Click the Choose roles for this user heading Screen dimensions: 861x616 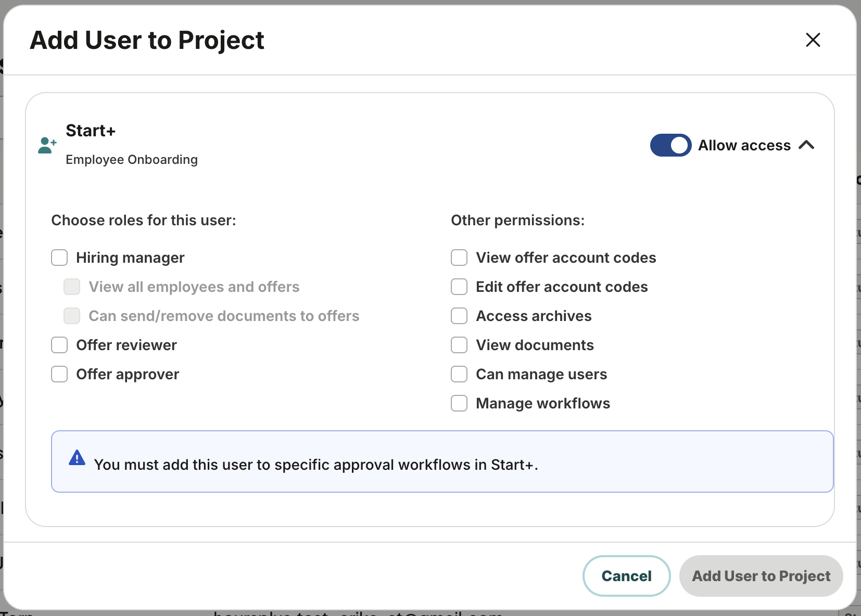point(144,220)
